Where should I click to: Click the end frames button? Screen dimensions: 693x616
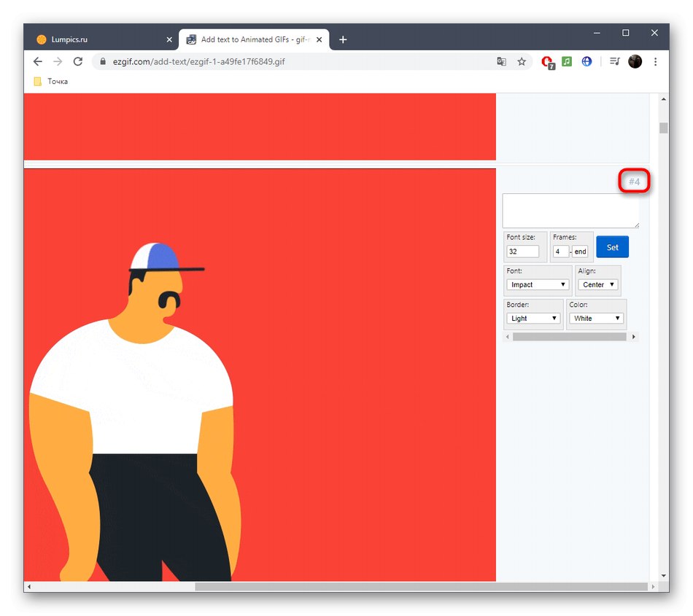click(x=580, y=251)
